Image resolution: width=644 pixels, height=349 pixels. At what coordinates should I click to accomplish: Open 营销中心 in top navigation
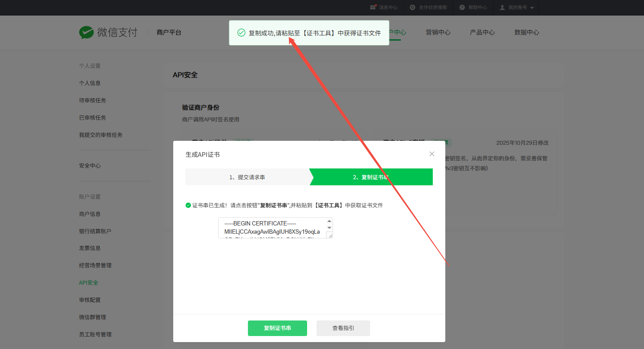point(438,32)
